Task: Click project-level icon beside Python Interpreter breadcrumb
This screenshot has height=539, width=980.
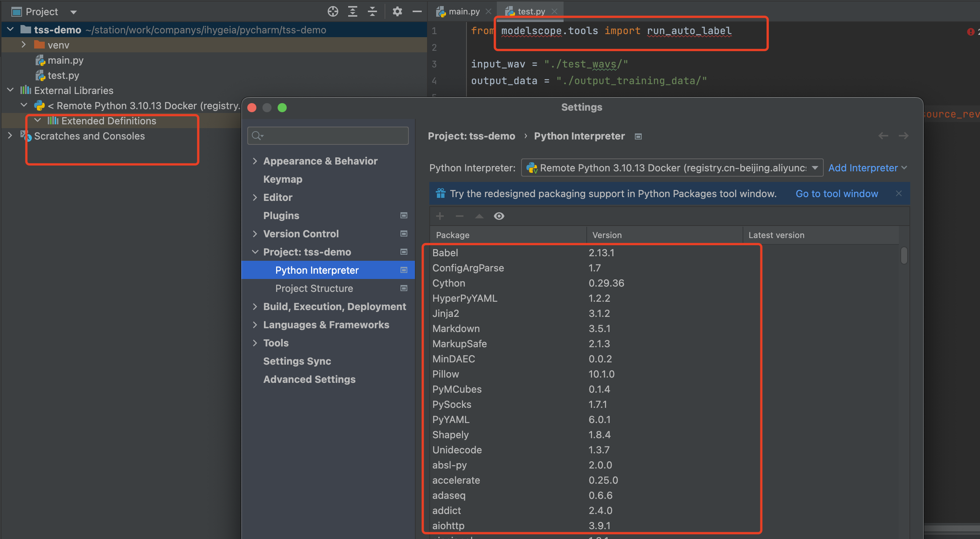Action: (638, 136)
